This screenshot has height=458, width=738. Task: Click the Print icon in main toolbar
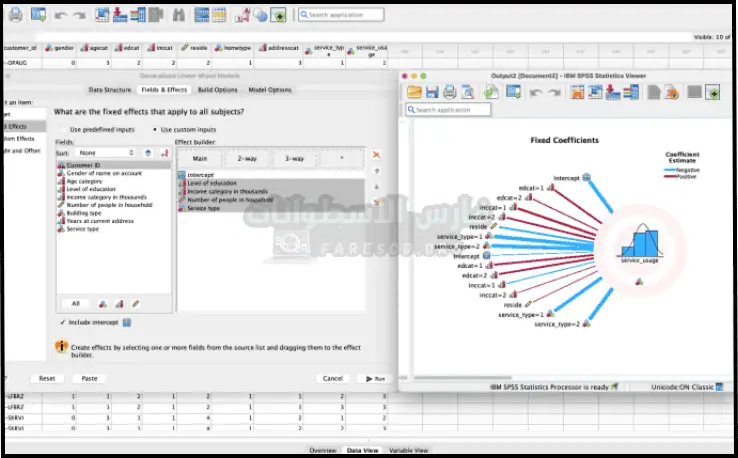click(16, 15)
